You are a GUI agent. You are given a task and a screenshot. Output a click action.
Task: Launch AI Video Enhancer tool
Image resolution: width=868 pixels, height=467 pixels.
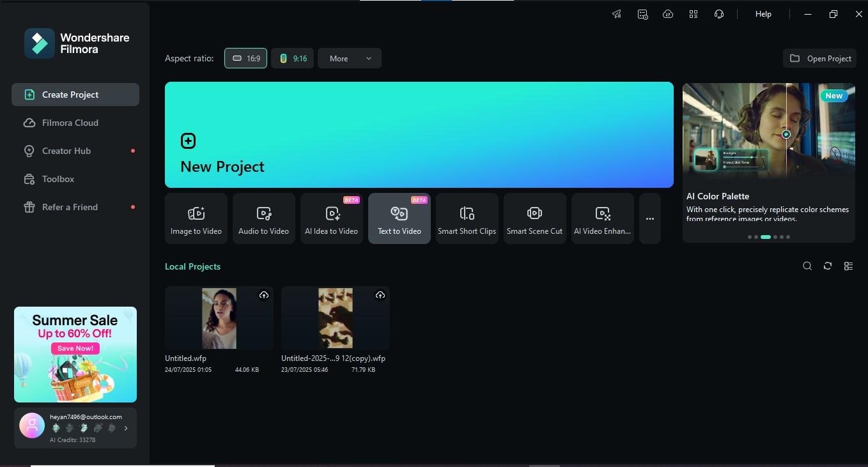coord(603,218)
